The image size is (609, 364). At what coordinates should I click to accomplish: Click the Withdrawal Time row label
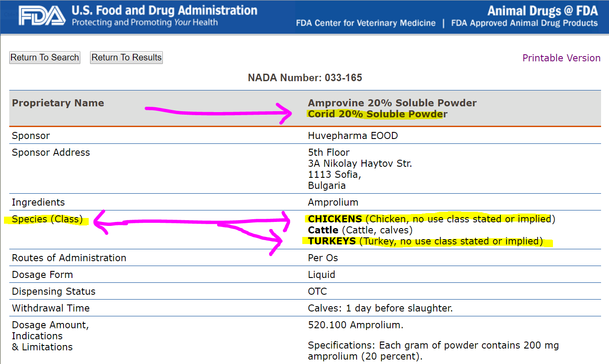coord(51,308)
